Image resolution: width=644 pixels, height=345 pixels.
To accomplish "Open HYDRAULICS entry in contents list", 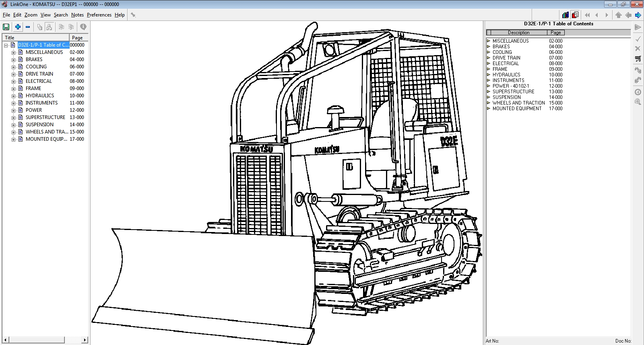I will [x=506, y=75].
